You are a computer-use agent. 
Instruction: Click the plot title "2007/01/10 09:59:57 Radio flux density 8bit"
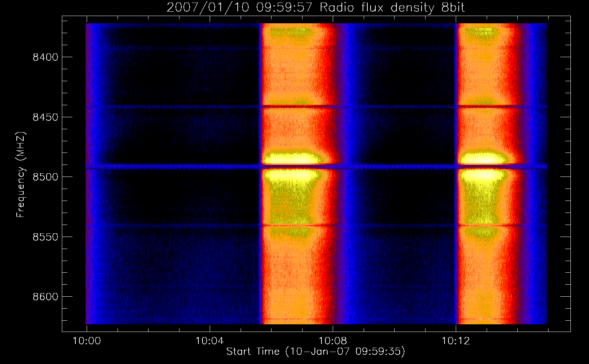[x=316, y=8]
